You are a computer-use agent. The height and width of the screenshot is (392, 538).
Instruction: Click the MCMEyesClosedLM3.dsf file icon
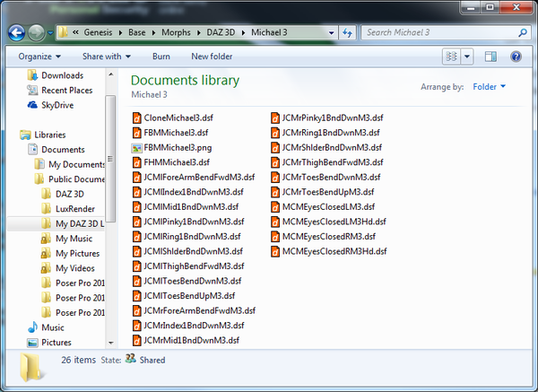point(275,207)
